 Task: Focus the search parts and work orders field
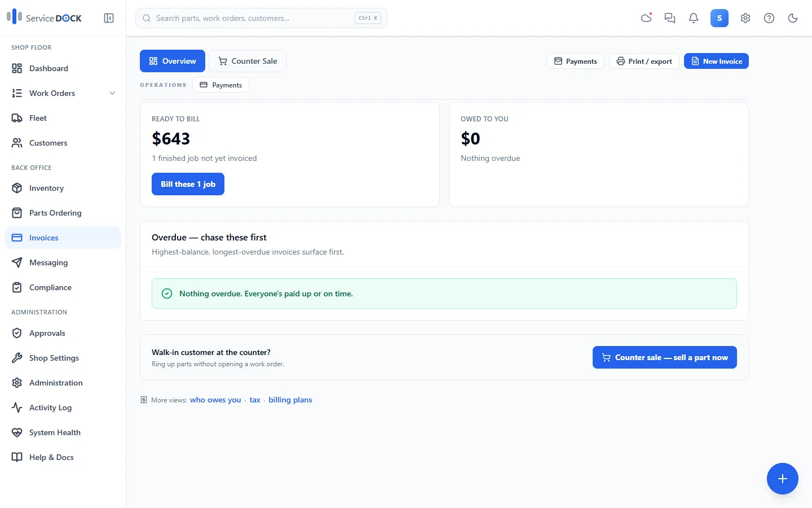click(262, 18)
